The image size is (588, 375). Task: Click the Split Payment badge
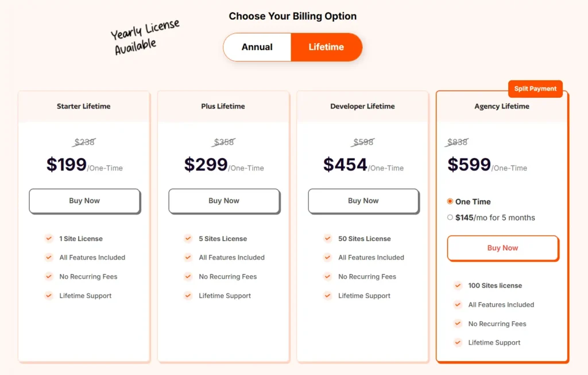pyautogui.click(x=535, y=89)
